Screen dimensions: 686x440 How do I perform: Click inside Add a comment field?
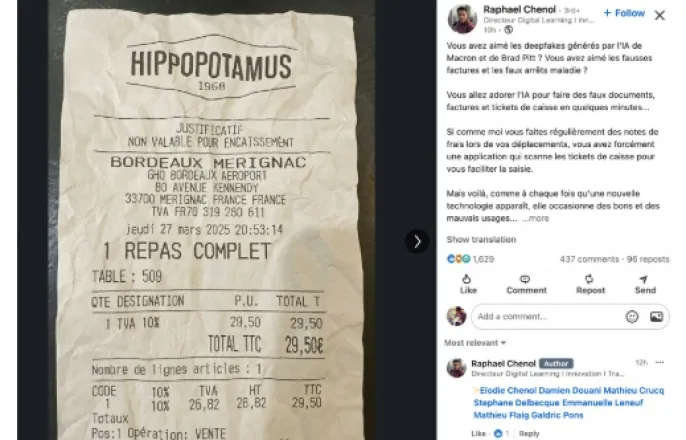pos(547,316)
